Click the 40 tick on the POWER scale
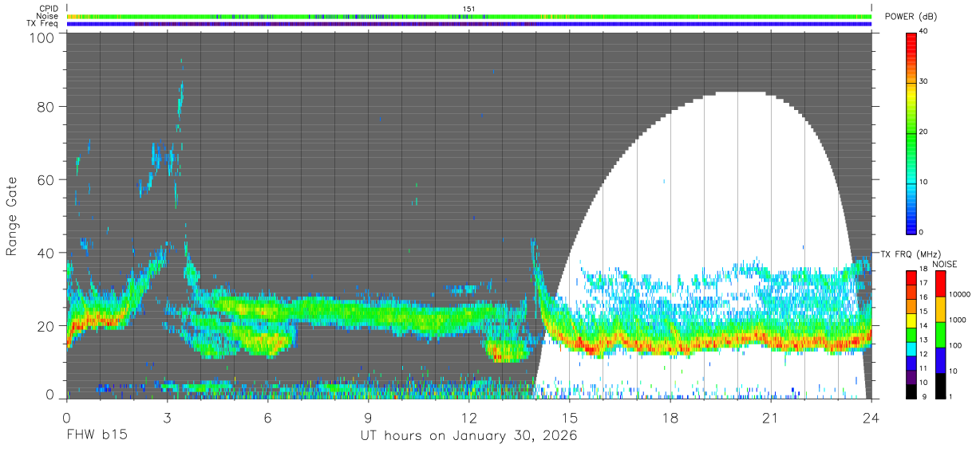Viewport: 980px width, 452px height. point(924,32)
